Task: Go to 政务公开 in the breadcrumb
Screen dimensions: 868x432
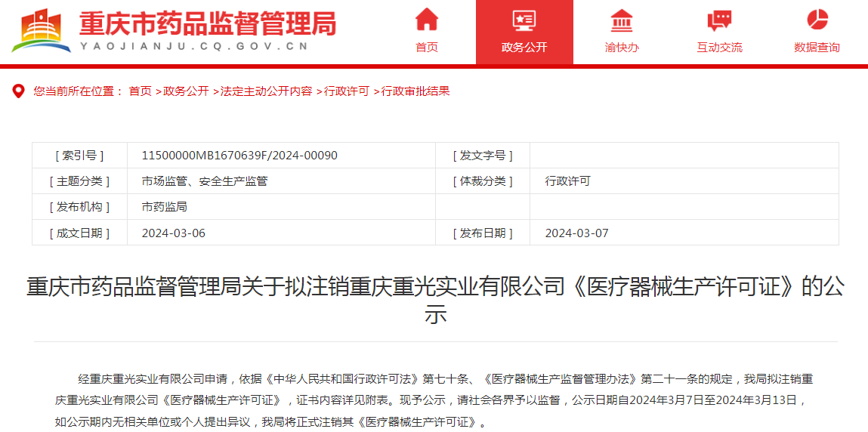Action: click(186, 91)
